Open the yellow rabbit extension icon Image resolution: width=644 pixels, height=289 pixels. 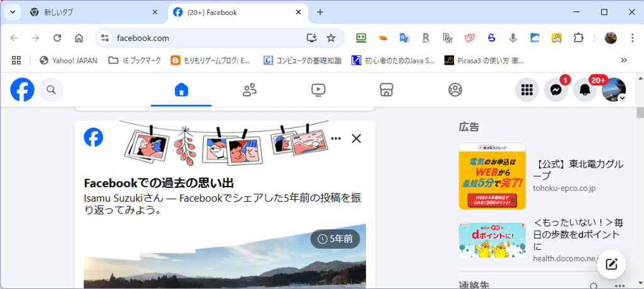pyautogui.click(x=556, y=38)
